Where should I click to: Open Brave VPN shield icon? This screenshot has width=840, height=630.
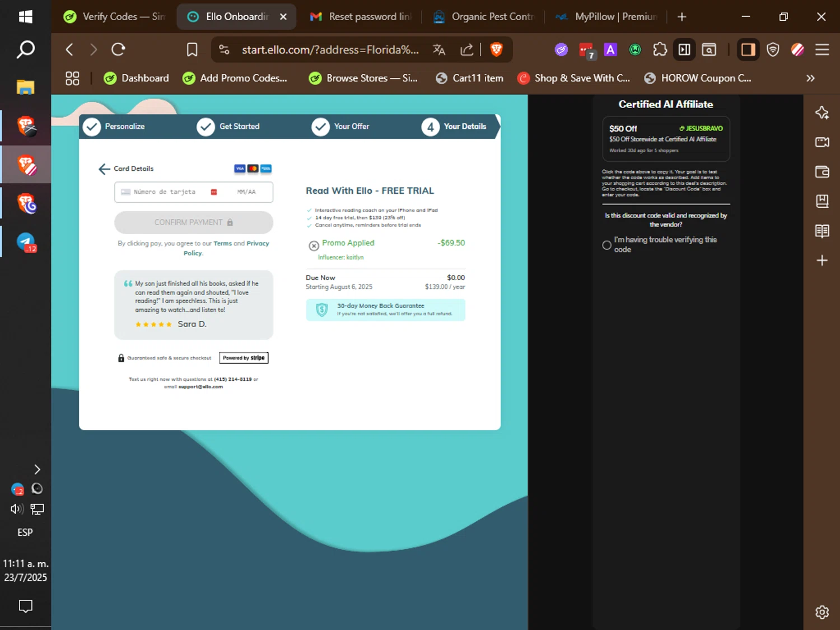coord(773,50)
